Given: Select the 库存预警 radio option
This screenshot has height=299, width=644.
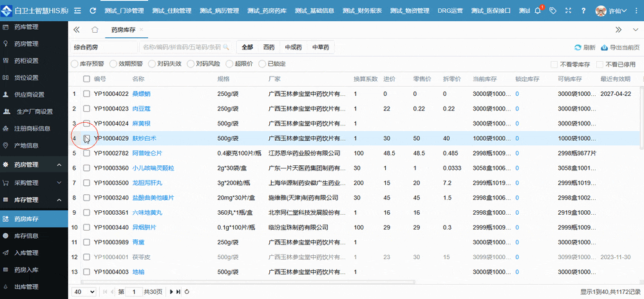Looking at the screenshot, I should click(75, 64).
